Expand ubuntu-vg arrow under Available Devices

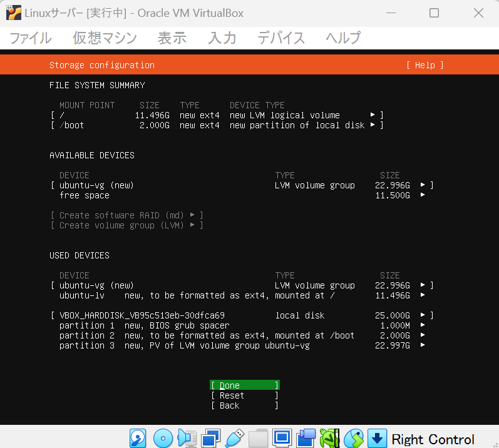pyautogui.click(x=423, y=185)
